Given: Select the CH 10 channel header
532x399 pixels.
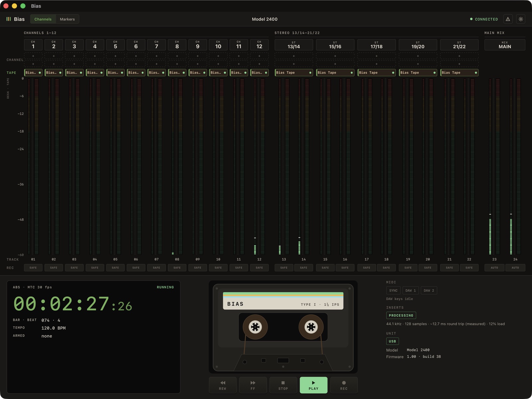Looking at the screenshot, I should [x=218, y=45].
